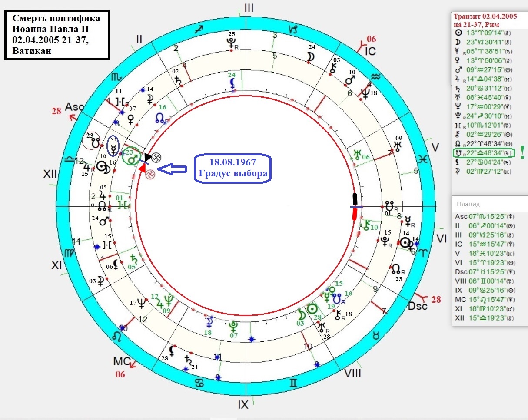Click the IC axis label at upper right
This screenshot has width=528, height=420.
(370, 51)
